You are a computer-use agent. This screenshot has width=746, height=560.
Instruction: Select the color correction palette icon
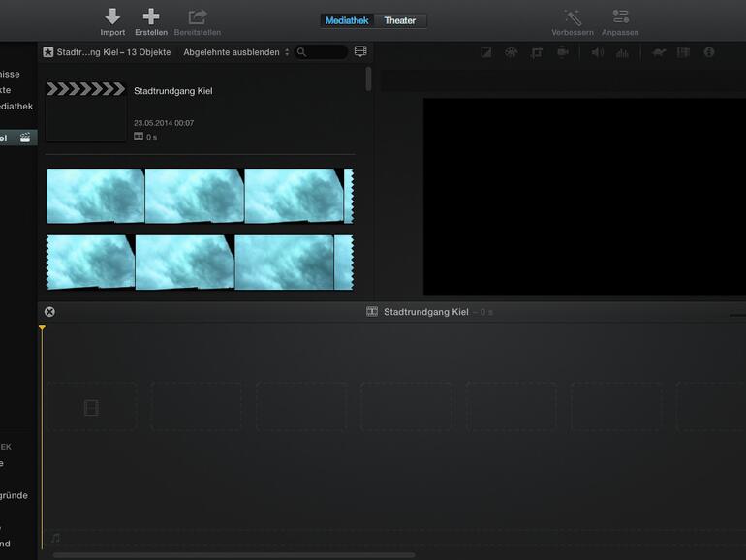(x=511, y=52)
